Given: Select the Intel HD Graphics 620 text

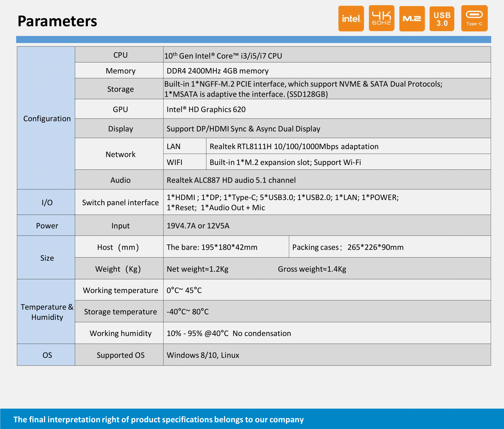Looking at the screenshot, I should (x=206, y=109).
